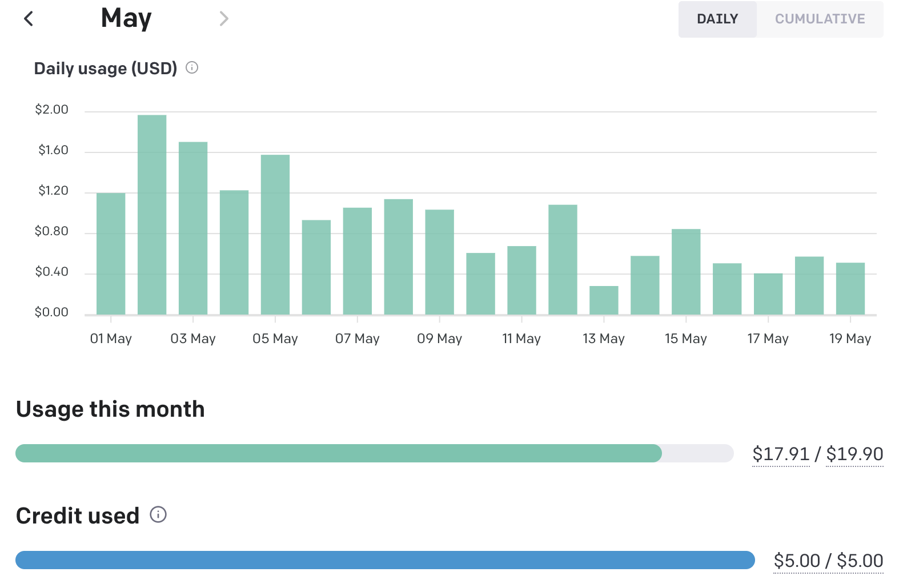Go to the previous month with left chevron

[x=29, y=19]
